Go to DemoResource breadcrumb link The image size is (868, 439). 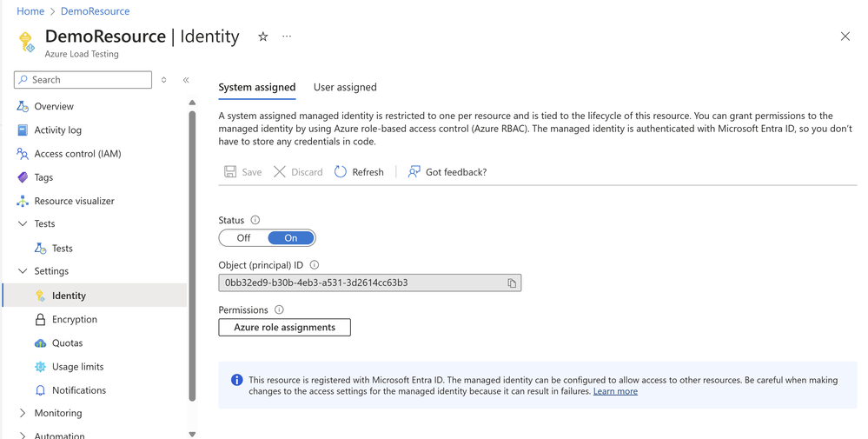point(96,11)
